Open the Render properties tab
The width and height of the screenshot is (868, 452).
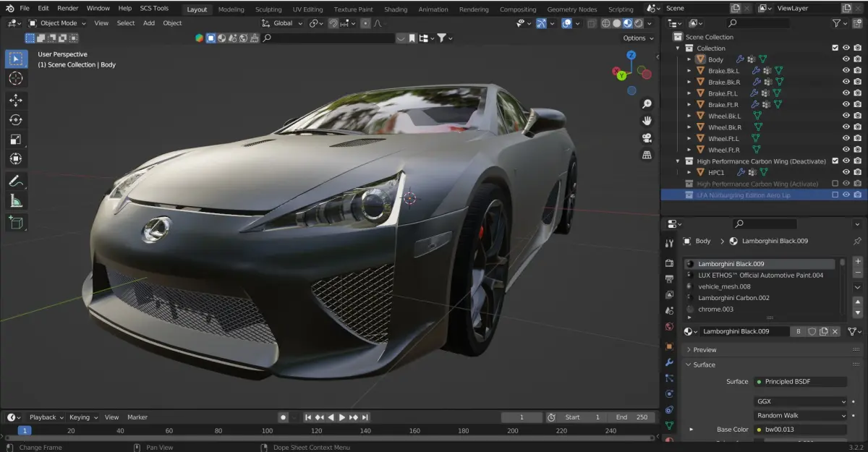click(669, 263)
